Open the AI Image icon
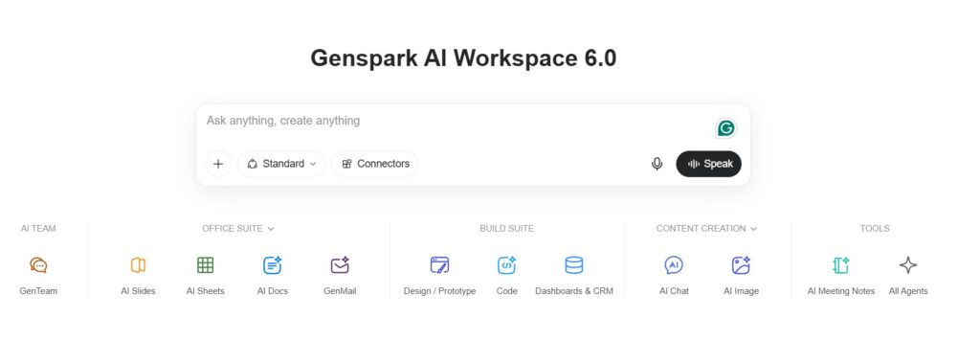The height and width of the screenshot is (363, 980). click(742, 265)
